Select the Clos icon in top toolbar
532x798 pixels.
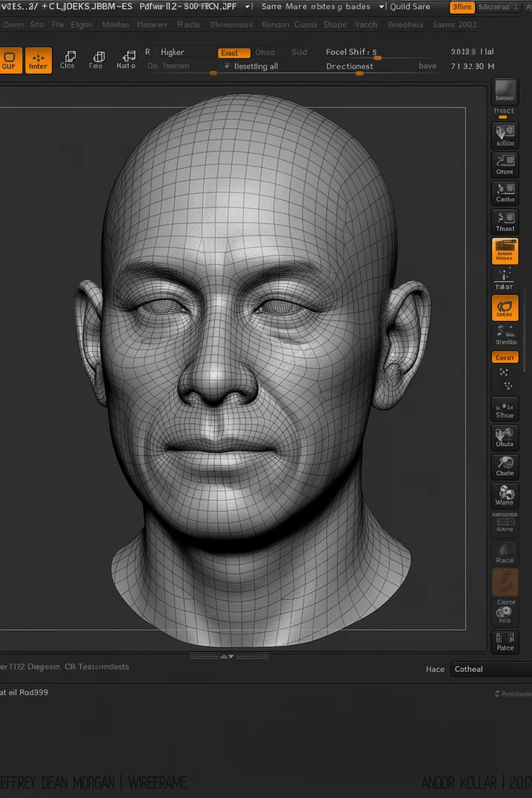[68, 59]
